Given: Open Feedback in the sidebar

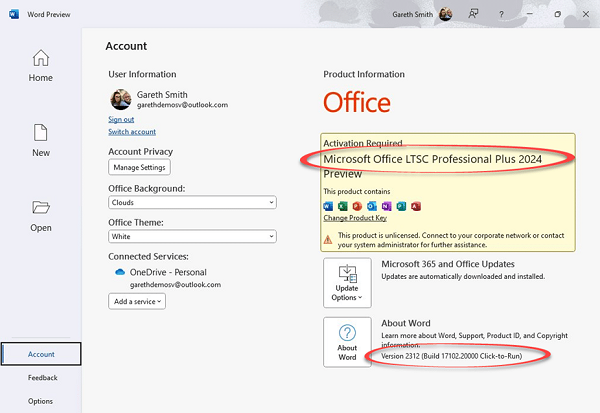Looking at the screenshot, I should tap(42, 378).
